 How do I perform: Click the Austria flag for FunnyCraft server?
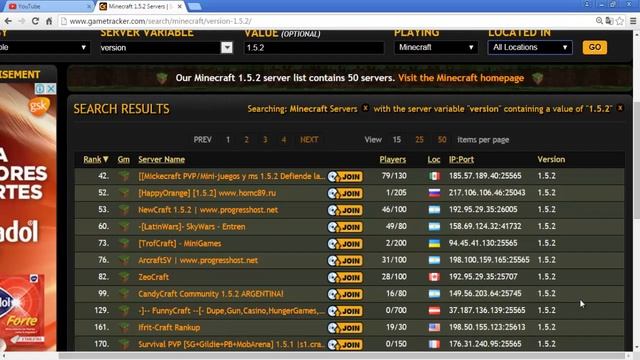tap(434, 311)
